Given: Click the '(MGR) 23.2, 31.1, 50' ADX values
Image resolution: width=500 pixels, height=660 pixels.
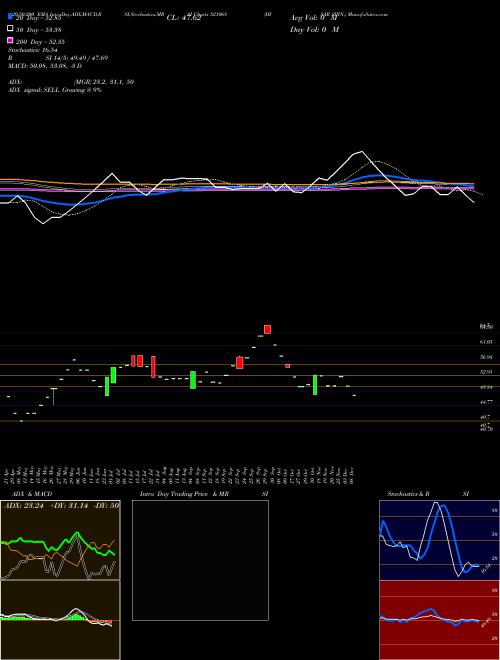Looking at the screenshot, I should pyautogui.click(x=104, y=82).
